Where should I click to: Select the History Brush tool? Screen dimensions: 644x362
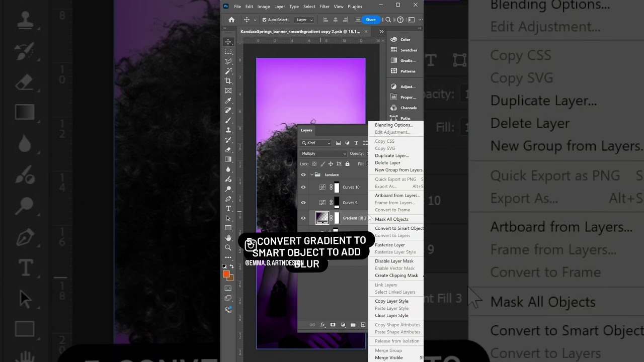[x=228, y=140]
